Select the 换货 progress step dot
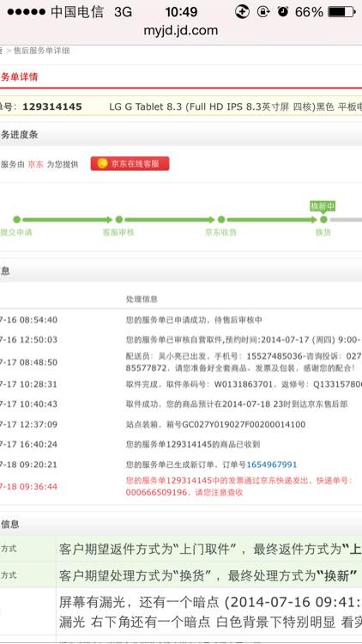This screenshot has height=644, width=362. click(x=323, y=220)
